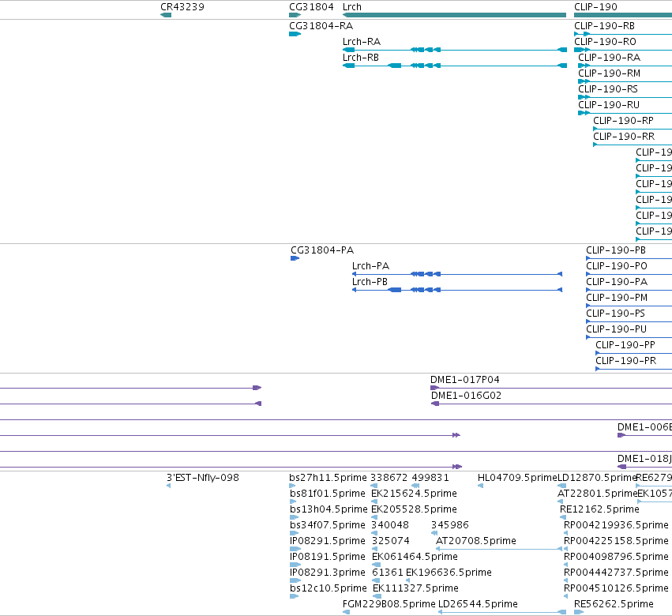Select the DME1-016G02 clone label
The height and width of the screenshot is (616, 672).
(x=466, y=396)
